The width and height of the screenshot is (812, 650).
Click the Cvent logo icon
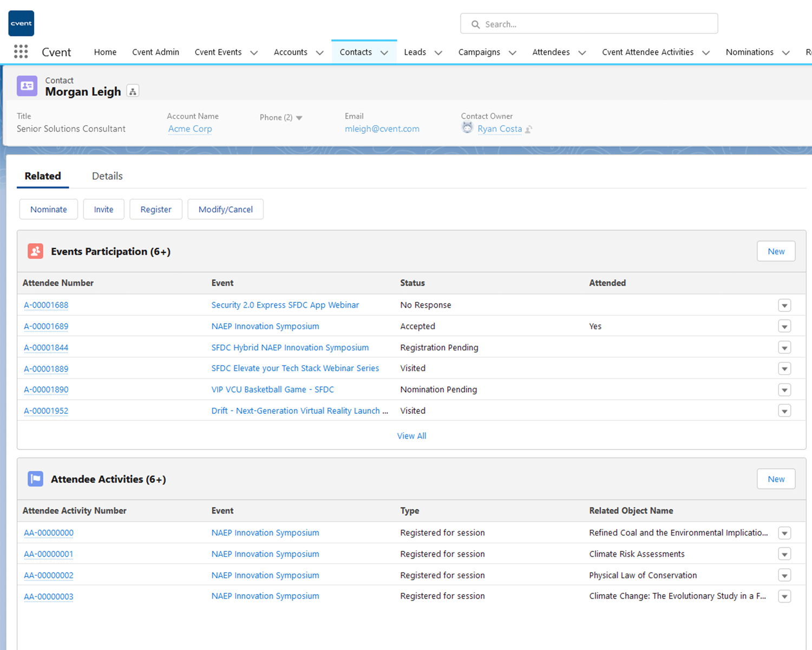coord(21,23)
